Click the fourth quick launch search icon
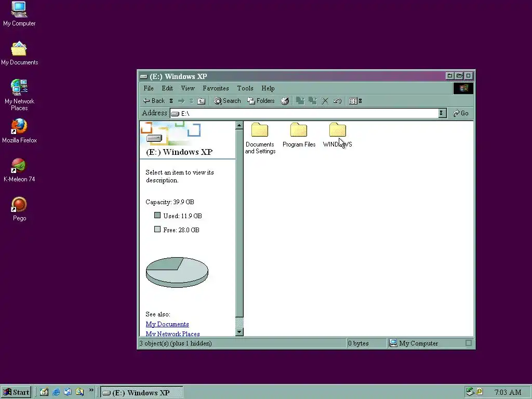 (79, 392)
